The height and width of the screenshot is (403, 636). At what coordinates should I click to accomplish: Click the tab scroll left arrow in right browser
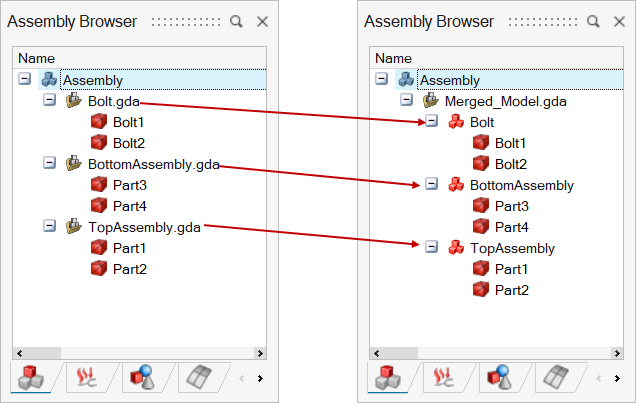[599, 378]
